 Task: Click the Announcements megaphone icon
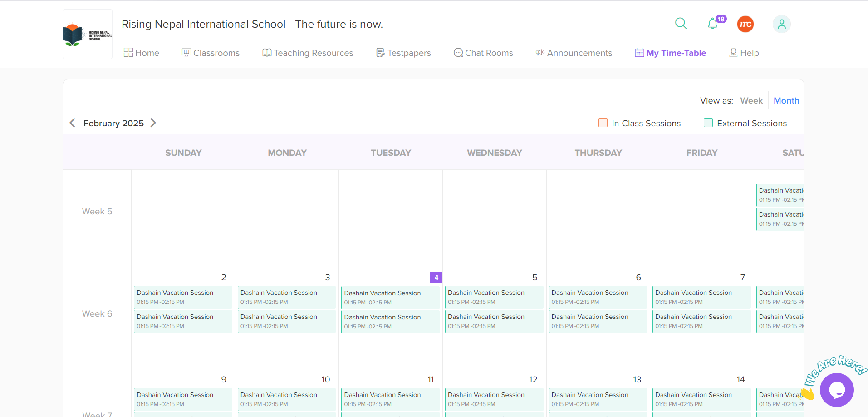tap(540, 53)
